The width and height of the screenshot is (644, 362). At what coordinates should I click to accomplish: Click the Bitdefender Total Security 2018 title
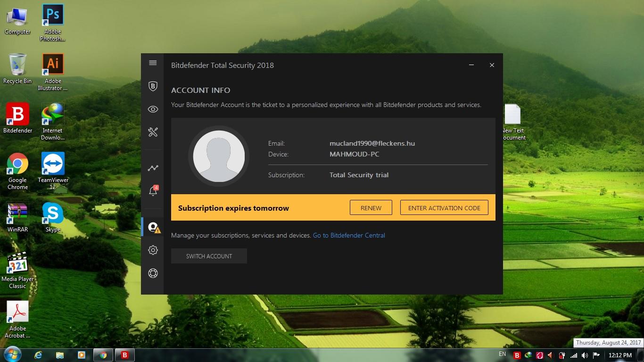(222, 65)
